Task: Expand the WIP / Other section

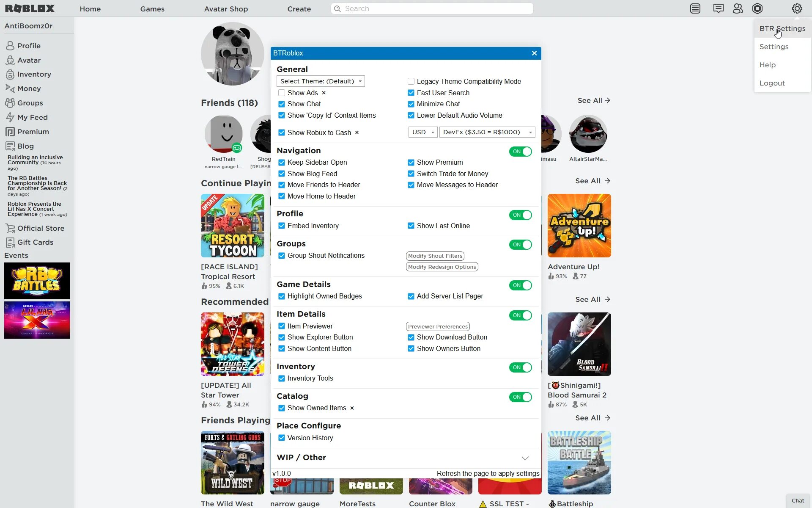Action: [525, 458]
